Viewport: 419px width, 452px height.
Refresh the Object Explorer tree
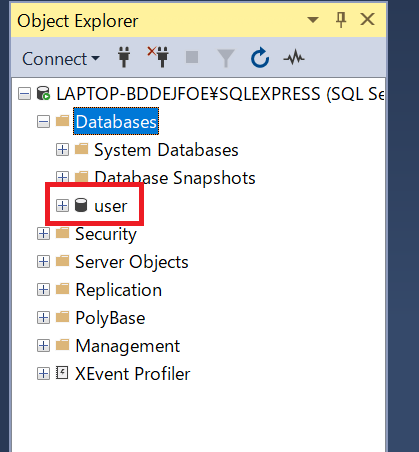260,58
